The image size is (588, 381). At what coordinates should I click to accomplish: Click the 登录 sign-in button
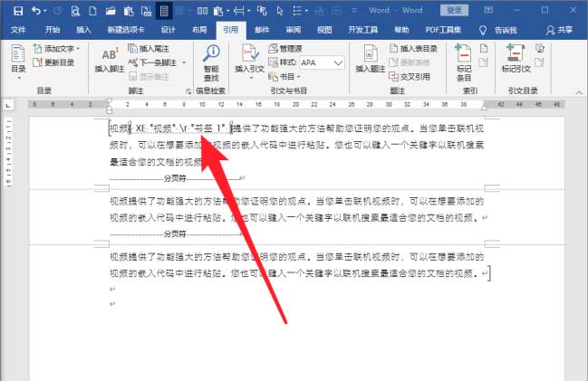pyautogui.click(x=454, y=10)
